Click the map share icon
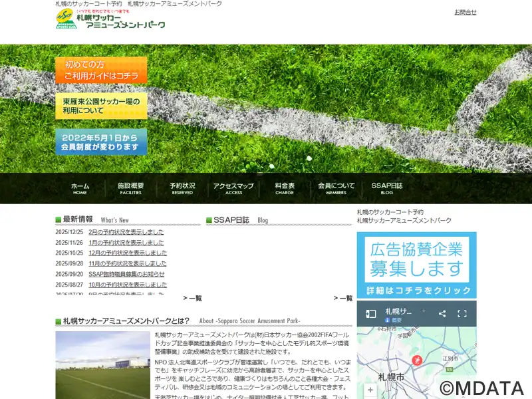Image resolution: width=532 pixels, height=399 pixels. (x=442, y=313)
